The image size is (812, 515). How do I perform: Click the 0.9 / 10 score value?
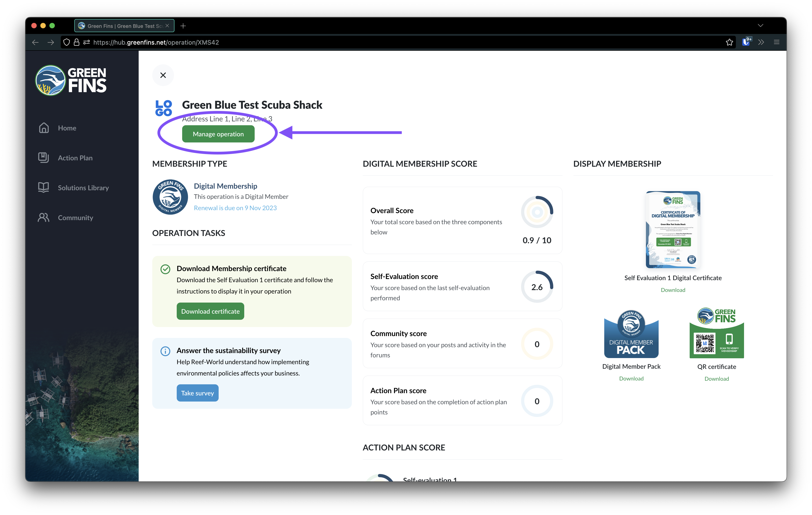click(x=537, y=240)
